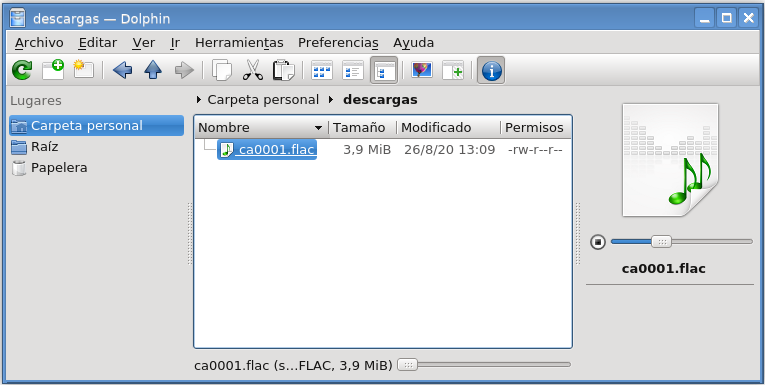Click the 3,9 MiB size cell
Screen dimensions: 765x385
(367, 150)
